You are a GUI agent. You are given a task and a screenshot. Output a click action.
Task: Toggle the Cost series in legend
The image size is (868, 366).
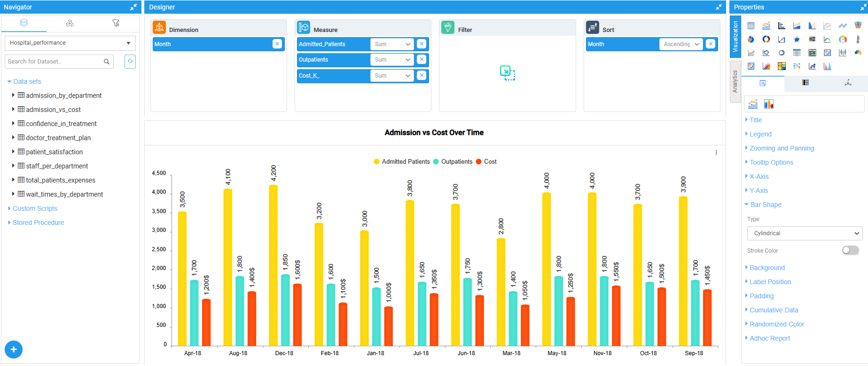[x=486, y=162]
